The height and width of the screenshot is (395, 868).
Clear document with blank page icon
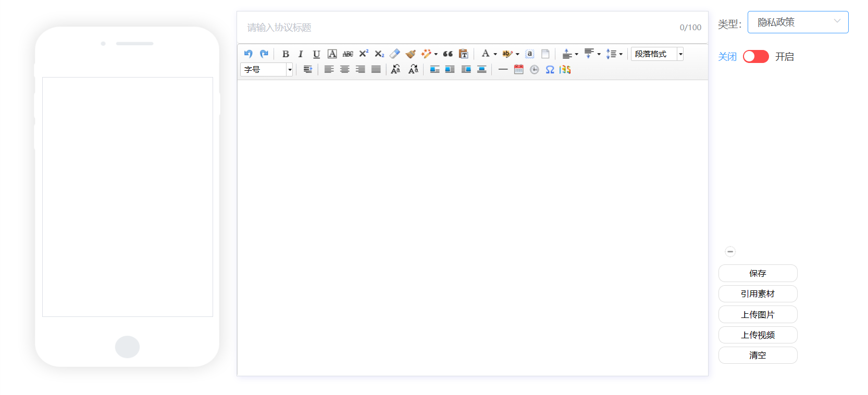(x=545, y=54)
